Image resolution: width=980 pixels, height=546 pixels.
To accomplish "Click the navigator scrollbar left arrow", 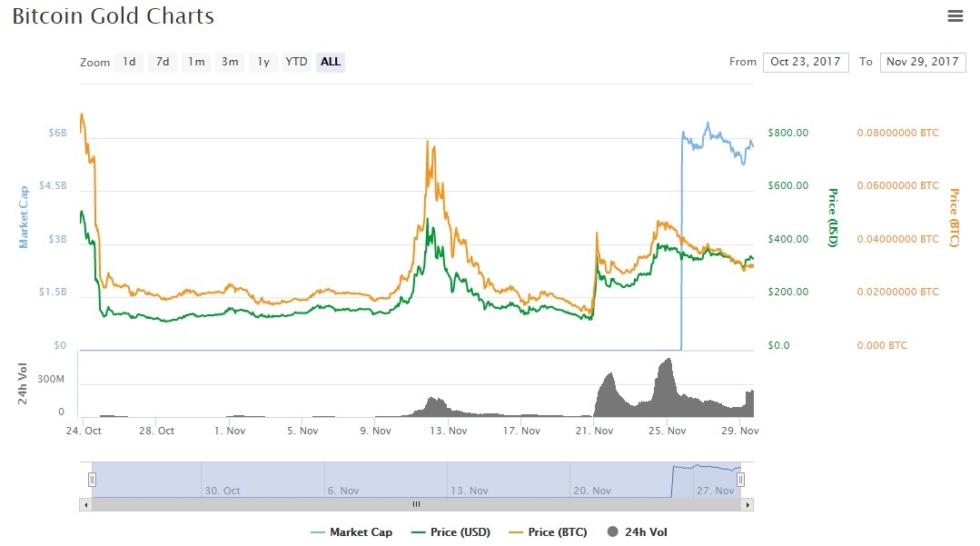I will (x=85, y=505).
